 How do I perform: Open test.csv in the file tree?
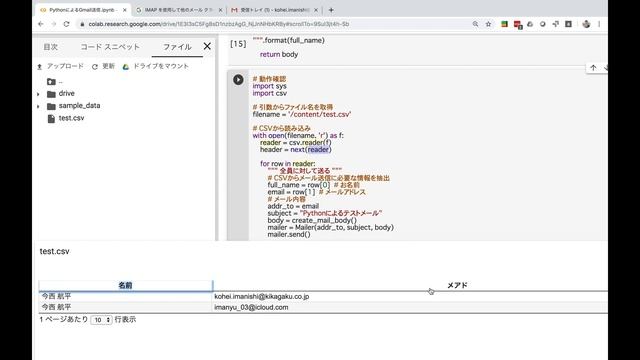[71, 118]
